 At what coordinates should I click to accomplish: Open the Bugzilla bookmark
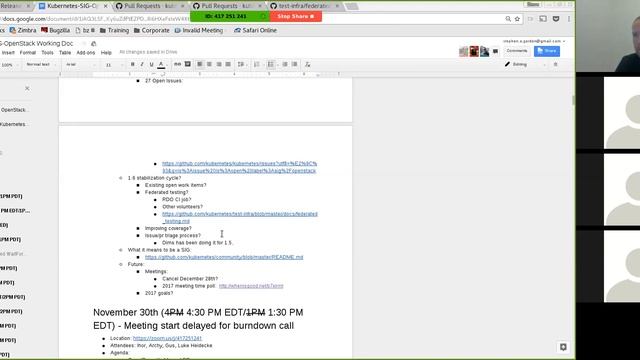[x=56, y=30]
